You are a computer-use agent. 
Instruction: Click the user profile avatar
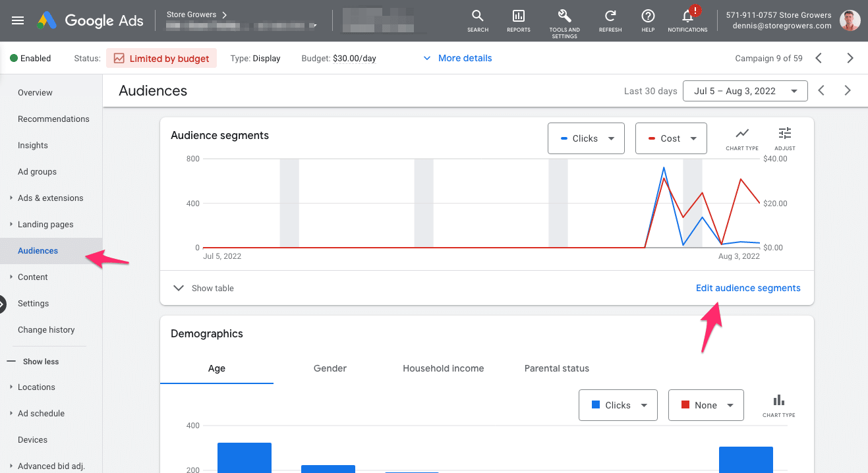[x=850, y=20]
